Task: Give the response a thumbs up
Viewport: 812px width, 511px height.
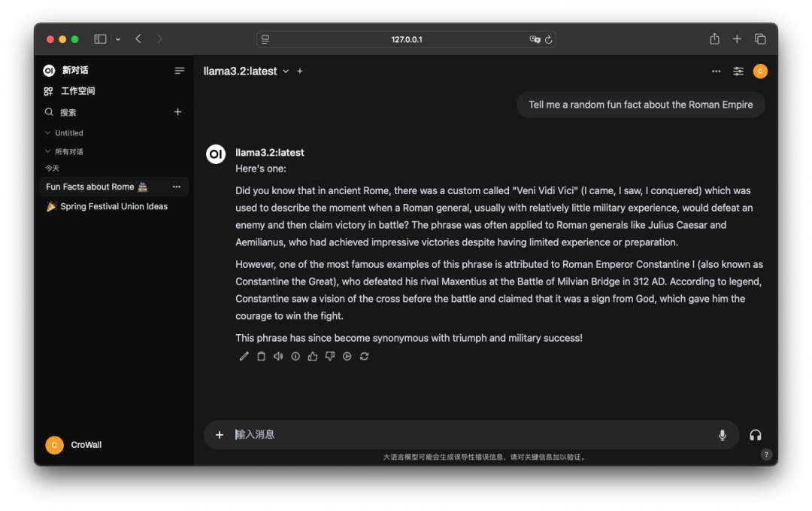Action: 312,356
